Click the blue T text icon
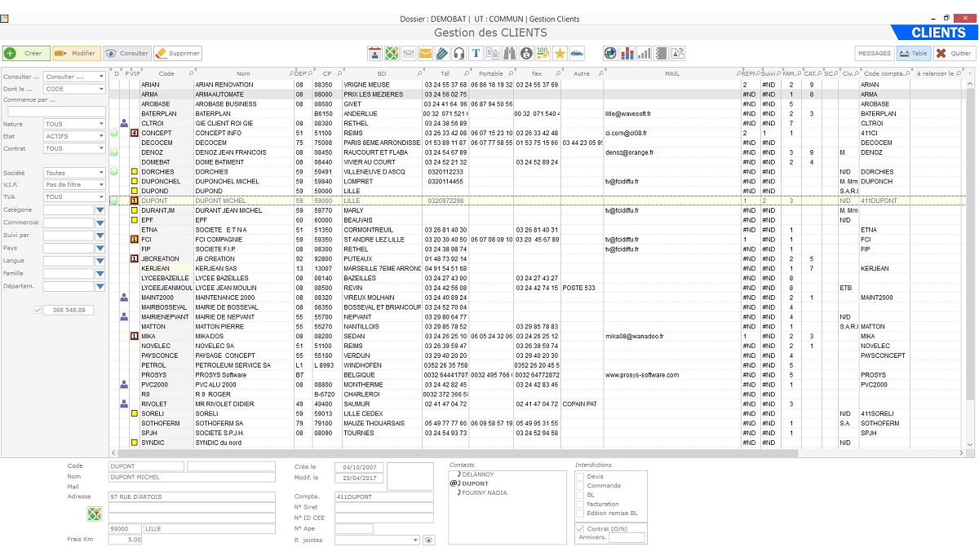This screenshot has height=560, width=979. click(476, 53)
